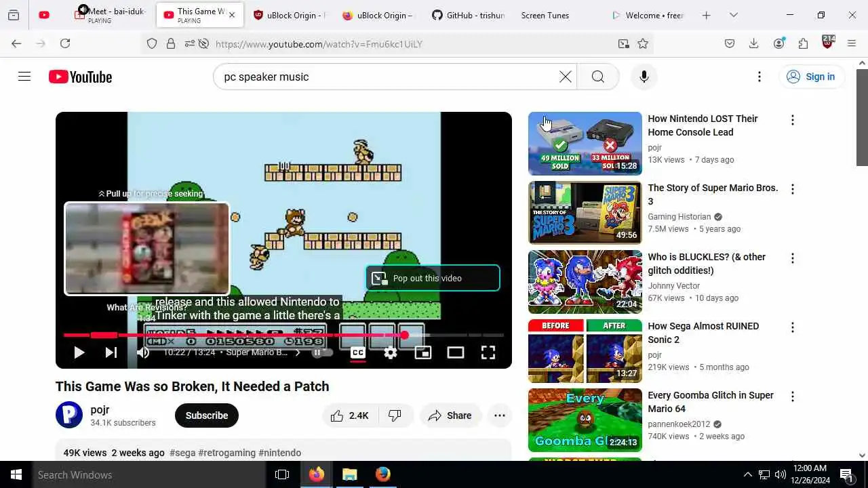
Task: Switch to the Welcome freer tab
Action: click(x=647, y=15)
